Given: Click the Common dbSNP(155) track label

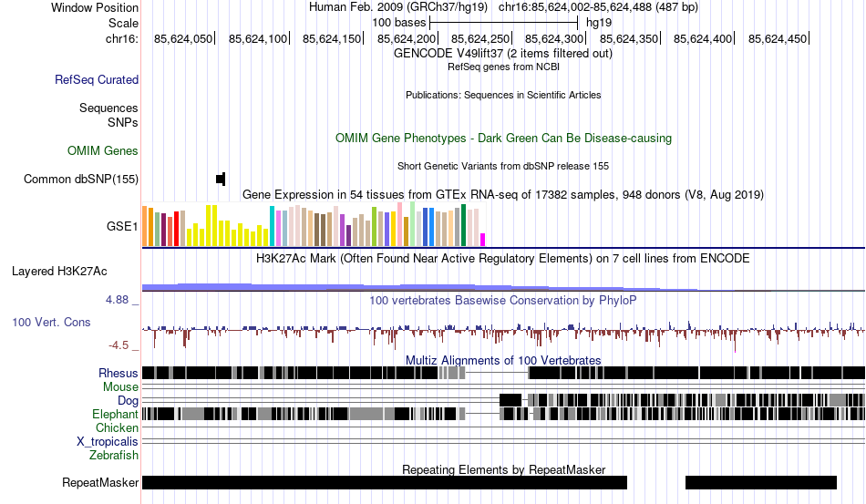Looking at the screenshot, I should click(81, 179).
